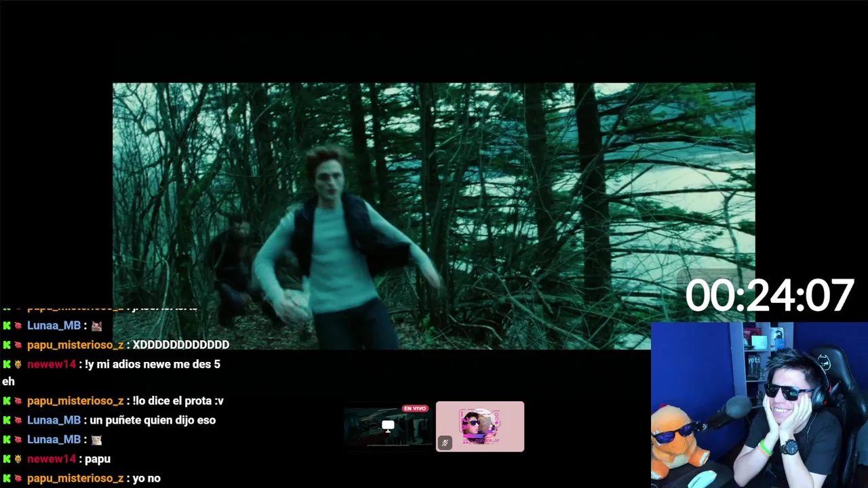Click the streamer webcam feed
This screenshot has width=868, height=488.
[x=759, y=405]
